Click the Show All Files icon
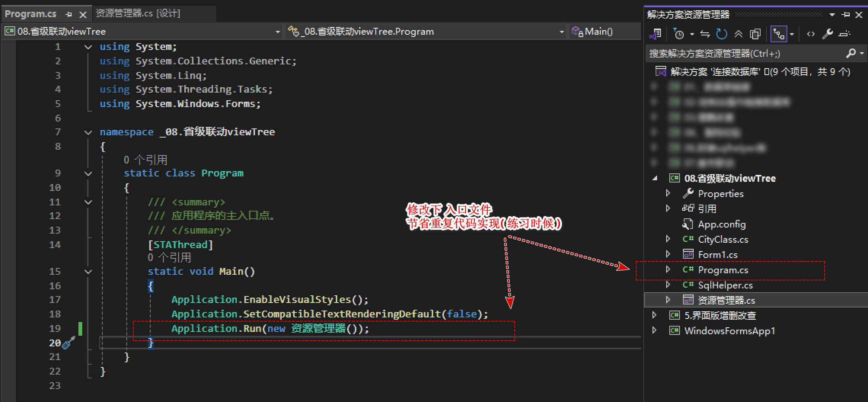868x402 pixels. tap(755, 34)
